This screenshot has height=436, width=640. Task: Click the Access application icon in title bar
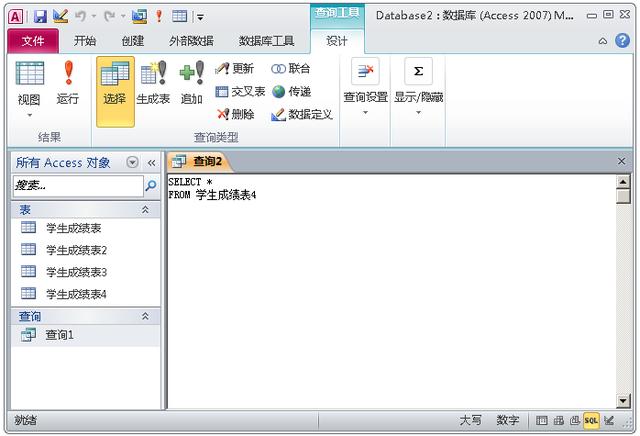[x=16, y=17]
